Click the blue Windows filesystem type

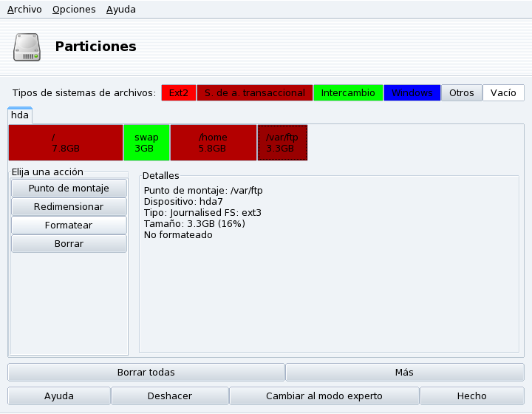pyautogui.click(x=412, y=93)
